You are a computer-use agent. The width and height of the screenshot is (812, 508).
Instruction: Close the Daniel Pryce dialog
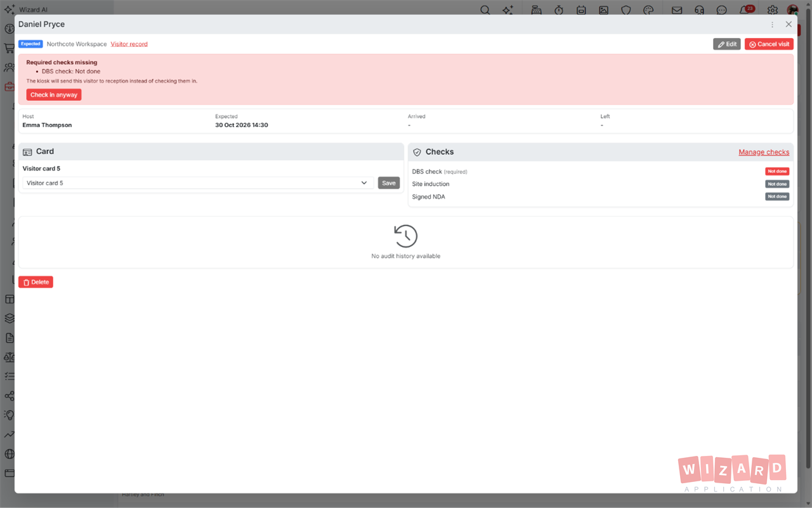pos(789,24)
